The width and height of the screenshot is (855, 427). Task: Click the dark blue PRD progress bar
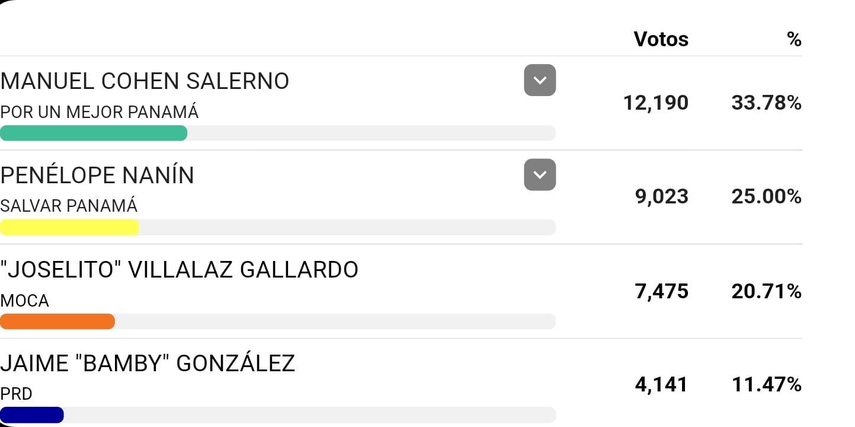32,415
